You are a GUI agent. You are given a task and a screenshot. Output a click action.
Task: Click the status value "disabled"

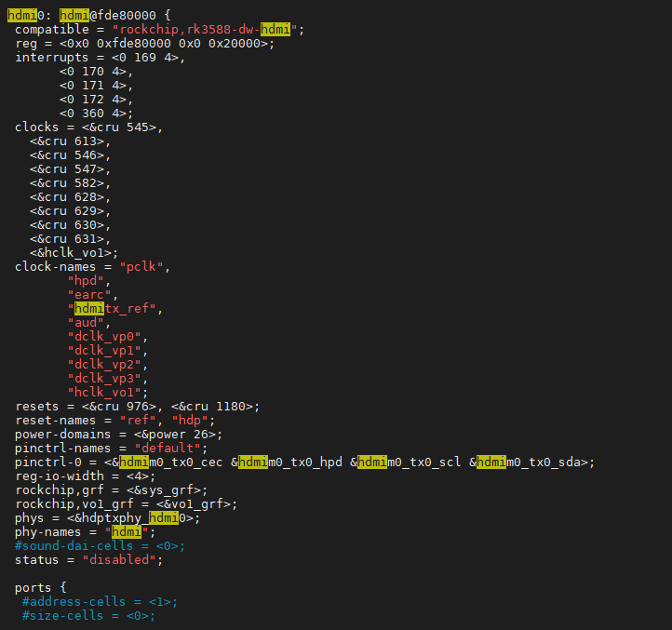click(119, 560)
